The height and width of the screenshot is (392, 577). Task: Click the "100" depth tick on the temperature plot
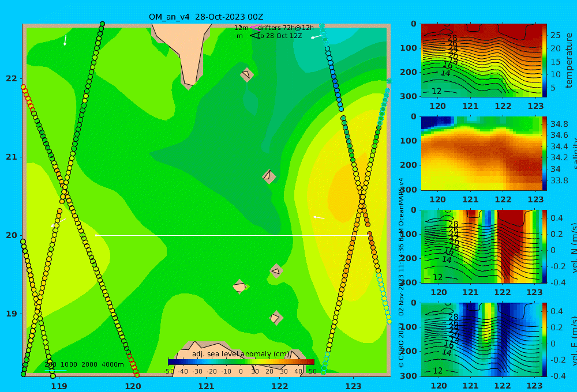point(409,48)
